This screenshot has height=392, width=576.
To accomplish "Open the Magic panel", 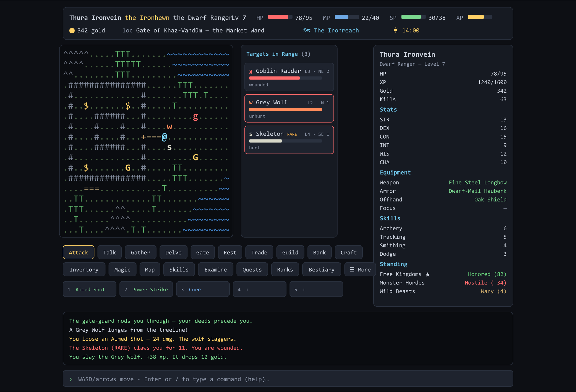I will tap(122, 269).
